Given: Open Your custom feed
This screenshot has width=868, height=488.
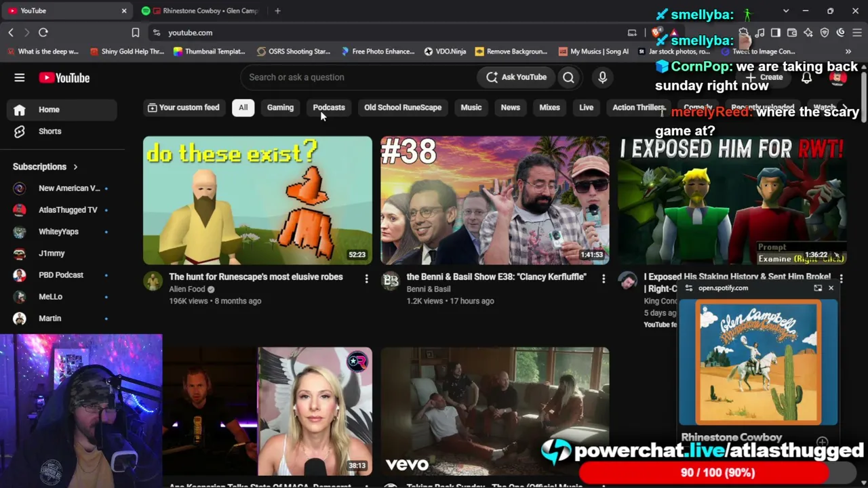Looking at the screenshot, I should pos(183,108).
